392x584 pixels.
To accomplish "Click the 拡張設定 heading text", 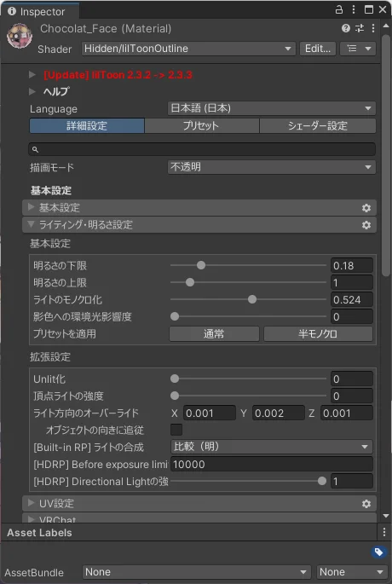I will tap(50, 357).
